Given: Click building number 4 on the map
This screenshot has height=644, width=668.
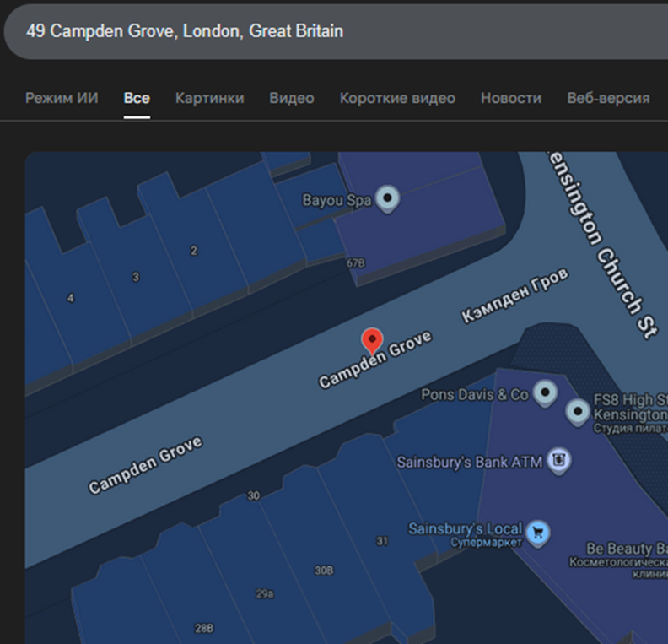Looking at the screenshot, I should click(x=70, y=298).
